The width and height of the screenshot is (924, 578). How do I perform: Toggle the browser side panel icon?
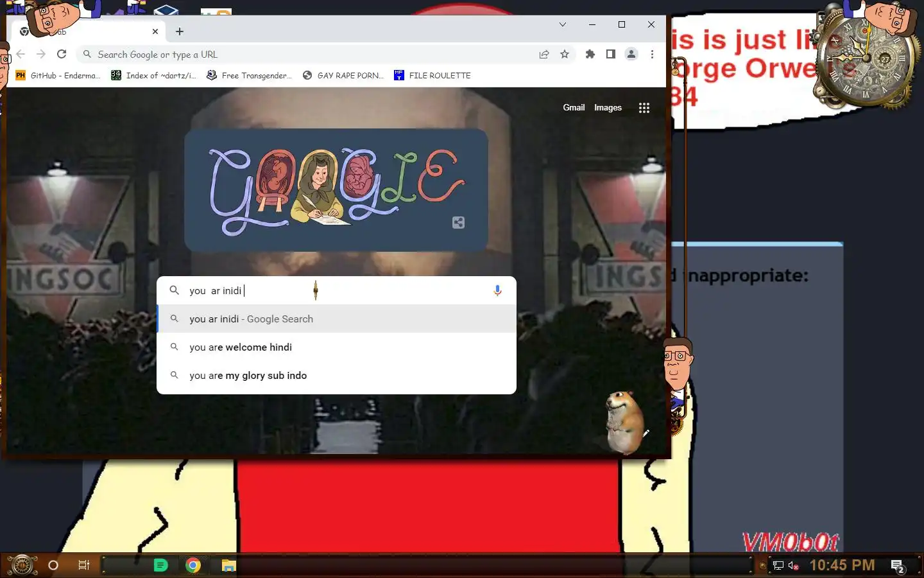(611, 54)
